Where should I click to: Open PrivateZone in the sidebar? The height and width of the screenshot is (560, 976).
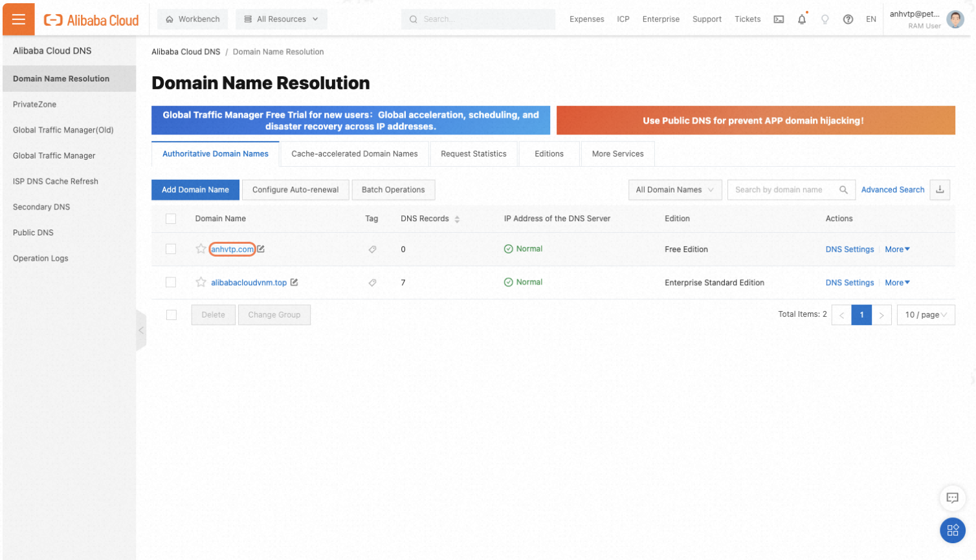point(69,104)
